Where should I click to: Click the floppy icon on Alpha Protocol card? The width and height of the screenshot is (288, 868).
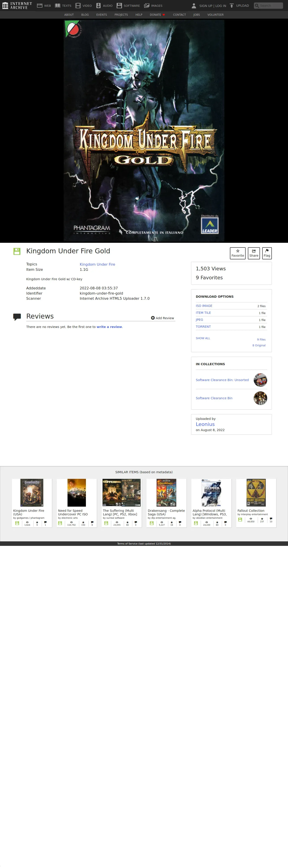pos(196,523)
